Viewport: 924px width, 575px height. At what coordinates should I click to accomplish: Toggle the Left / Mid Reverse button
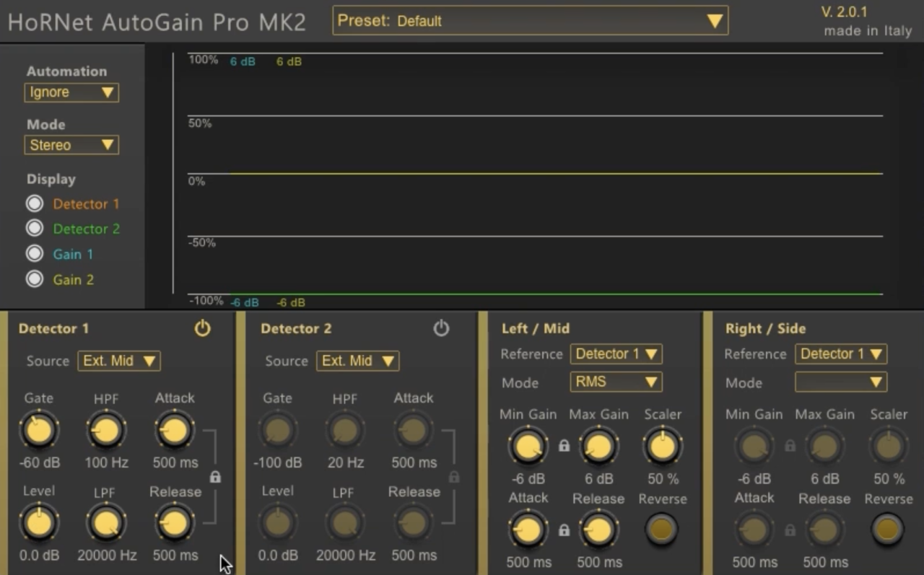tap(661, 530)
